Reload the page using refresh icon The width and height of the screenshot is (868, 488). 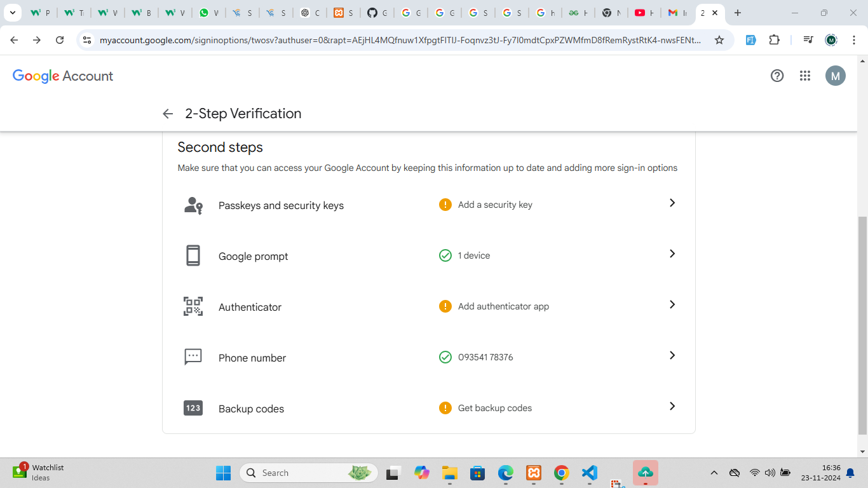(60, 40)
